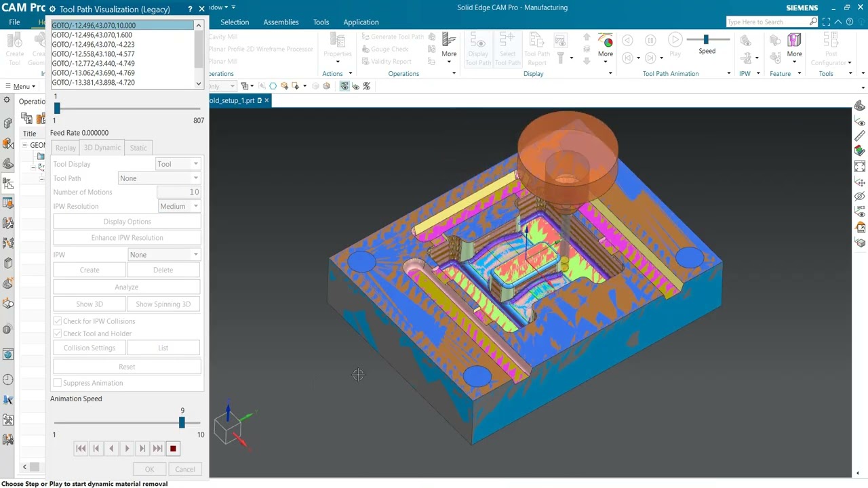The width and height of the screenshot is (868, 488).
Task: Click the Reset button
Action: (x=127, y=367)
